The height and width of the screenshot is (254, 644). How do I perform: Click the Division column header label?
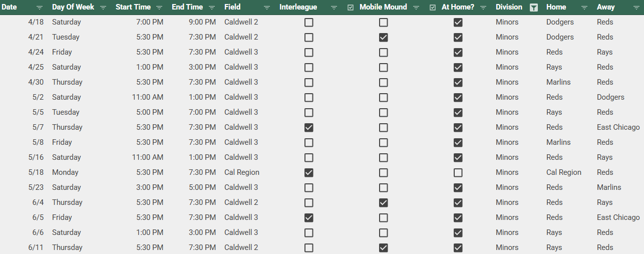coord(509,7)
